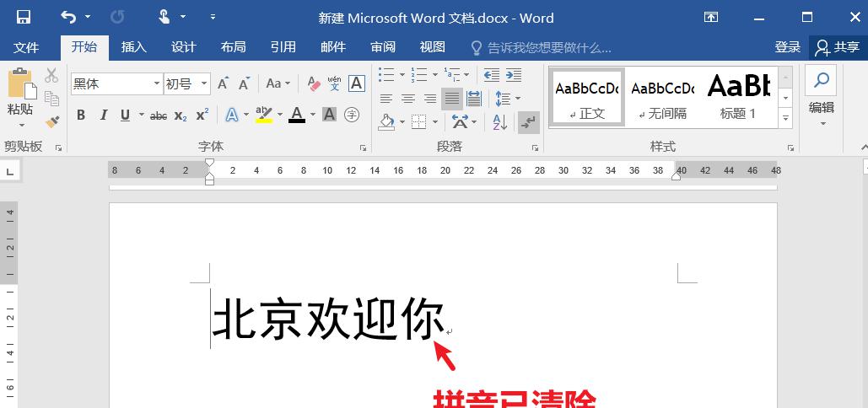The image size is (868, 408).
Task: Decrease font size with the smaller A
Action: tap(244, 84)
